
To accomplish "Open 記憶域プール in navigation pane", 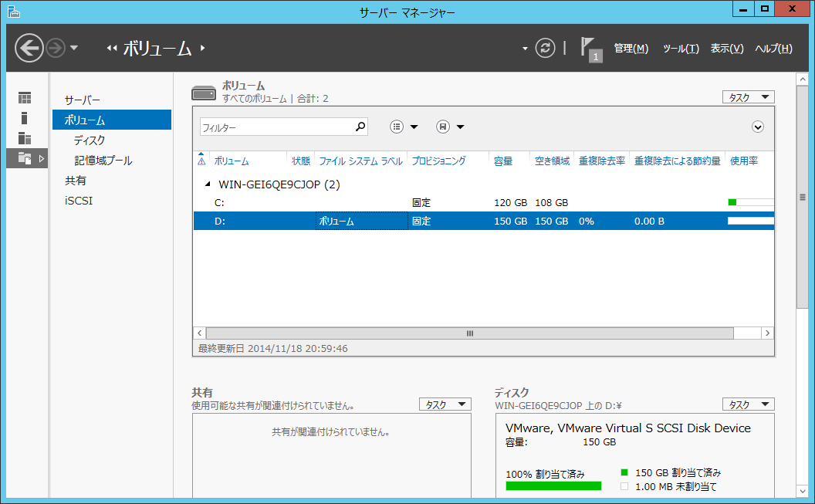I will [103, 161].
